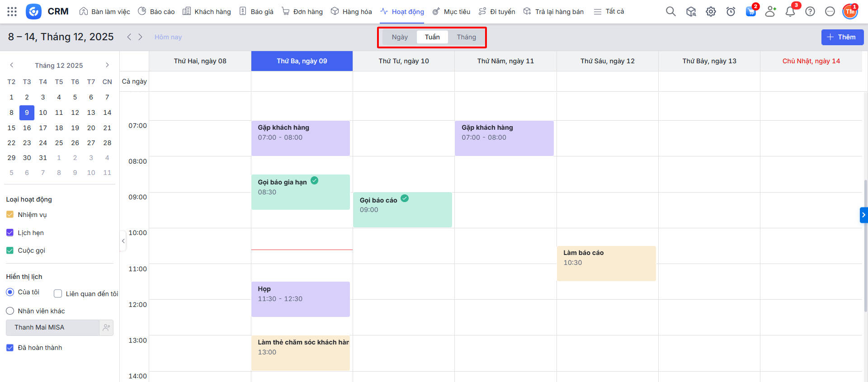Open the settings gear icon
Viewport: 868px width, 382px height.
711,12
